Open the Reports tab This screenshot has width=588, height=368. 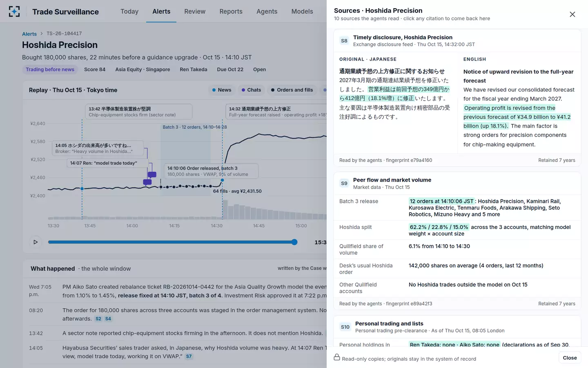click(231, 11)
